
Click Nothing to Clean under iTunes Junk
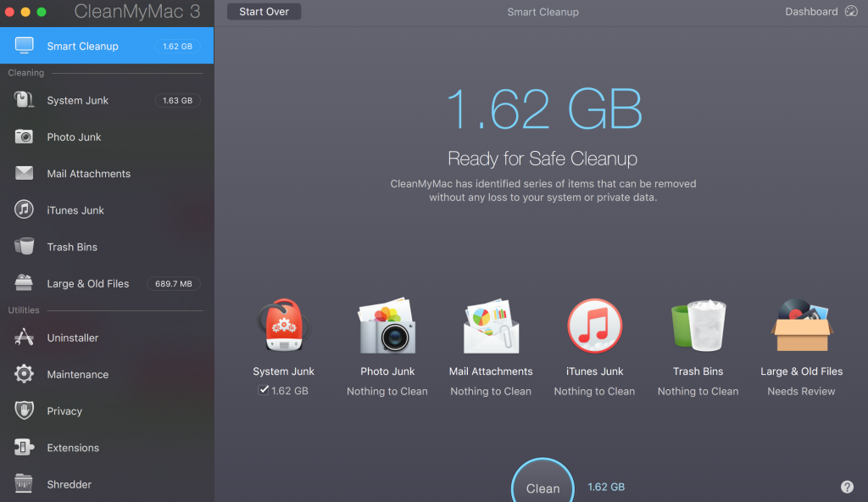(x=594, y=391)
